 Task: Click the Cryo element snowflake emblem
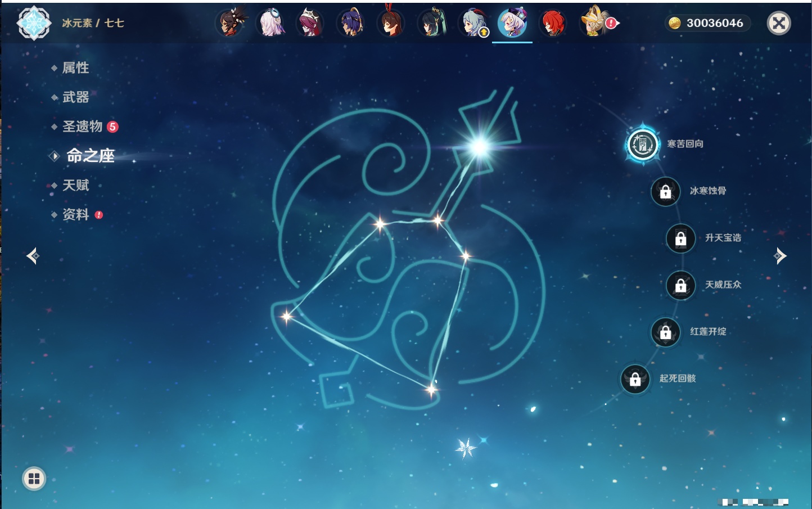[x=34, y=23]
